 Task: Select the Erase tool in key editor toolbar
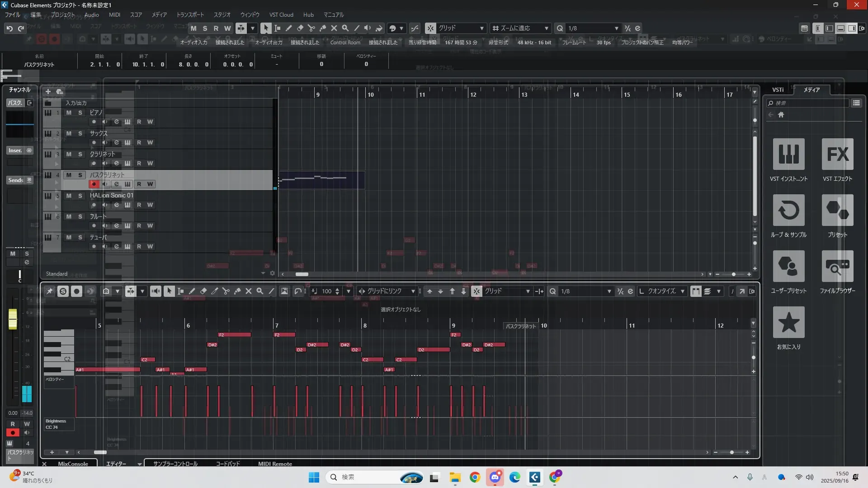[x=203, y=291]
